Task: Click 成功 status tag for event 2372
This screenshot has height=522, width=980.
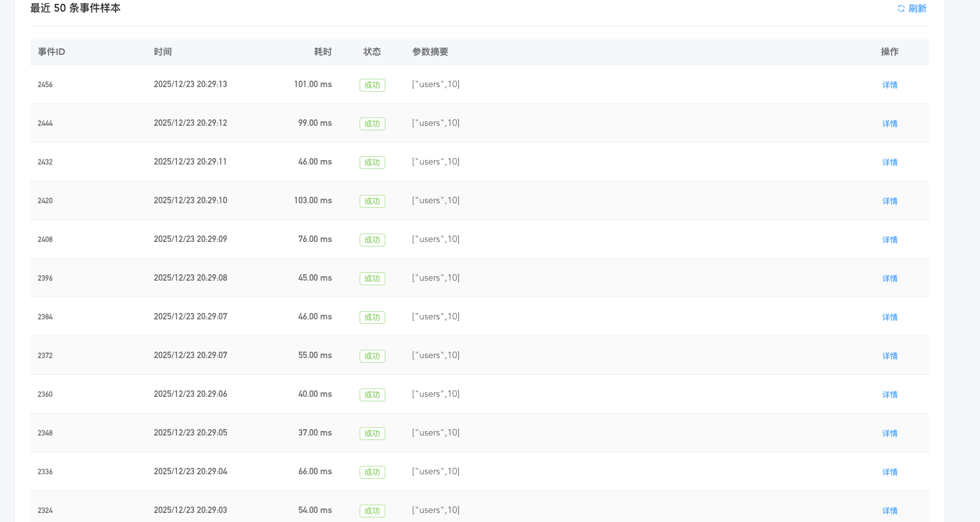Action: [373, 356]
